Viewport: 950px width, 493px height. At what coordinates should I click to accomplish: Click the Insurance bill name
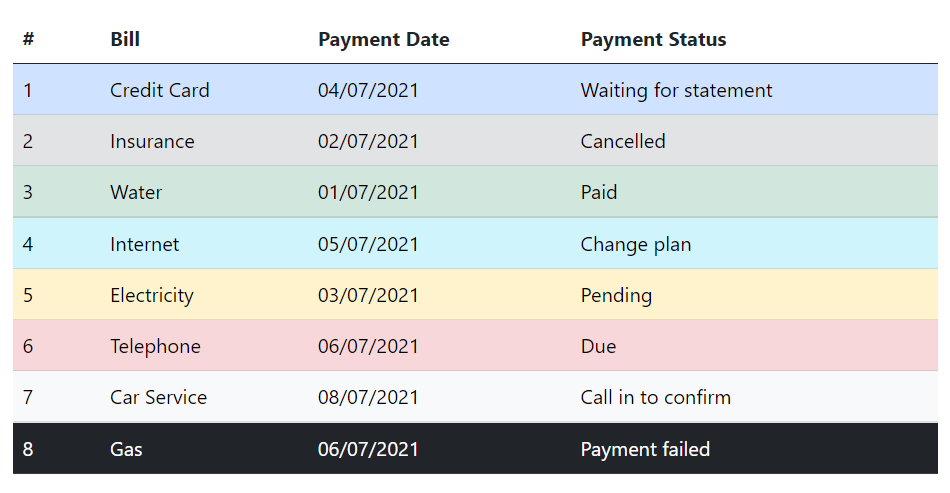coord(152,141)
